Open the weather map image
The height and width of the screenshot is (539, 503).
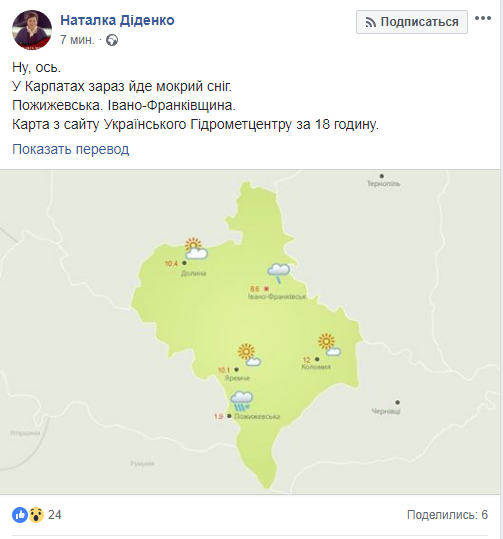coord(250,332)
